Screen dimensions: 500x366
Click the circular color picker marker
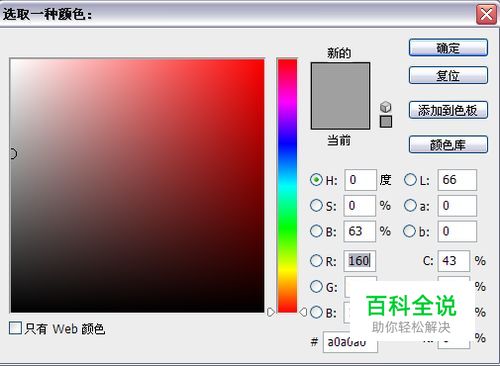(13, 154)
